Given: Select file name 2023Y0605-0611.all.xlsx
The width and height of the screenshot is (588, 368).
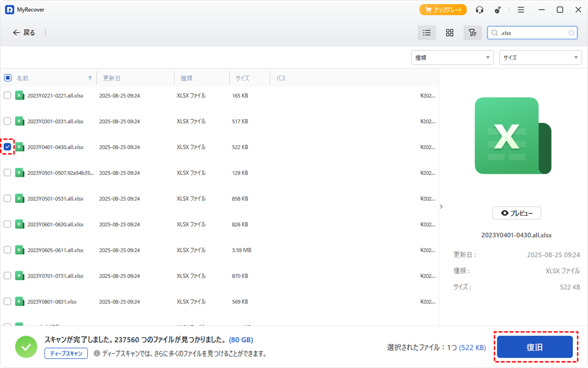Looking at the screenshot, I should (55, 250).
